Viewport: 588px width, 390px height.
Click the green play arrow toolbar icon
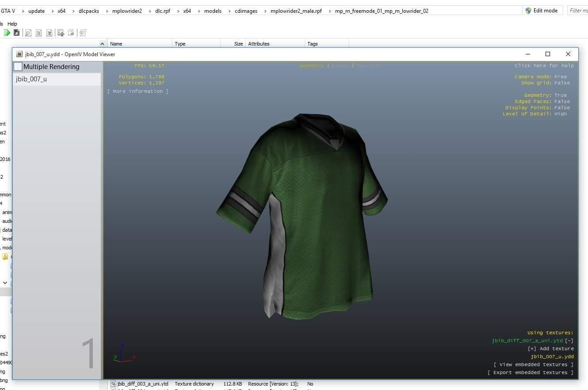[7, 33]
